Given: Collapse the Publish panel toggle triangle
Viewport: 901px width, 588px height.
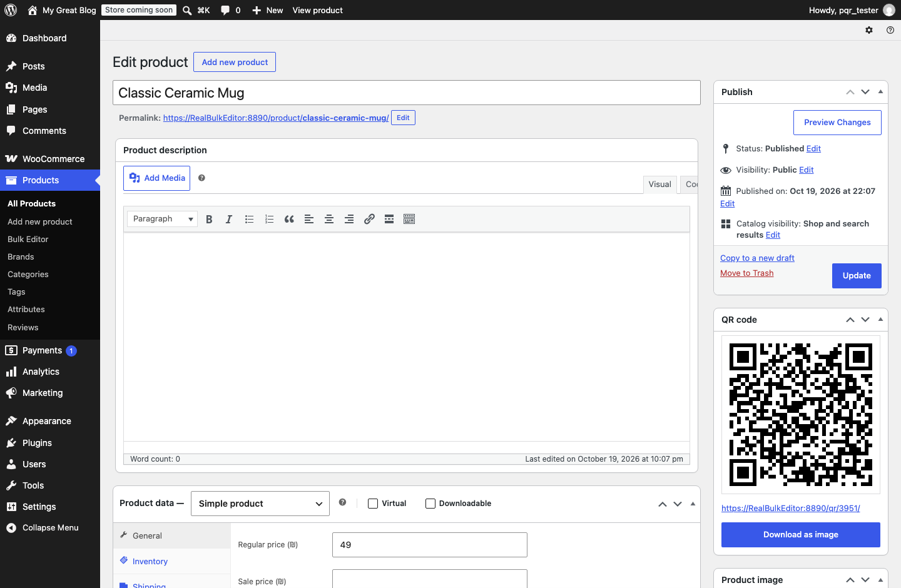Looking at the screenshot, I should [880, 92].
